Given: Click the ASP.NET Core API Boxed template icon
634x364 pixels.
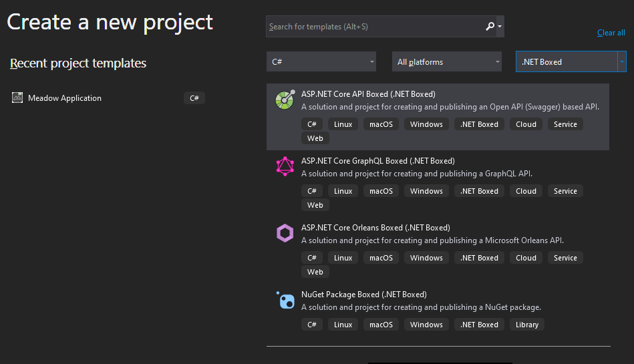Looking at the screenshot, I should point(285,100).
